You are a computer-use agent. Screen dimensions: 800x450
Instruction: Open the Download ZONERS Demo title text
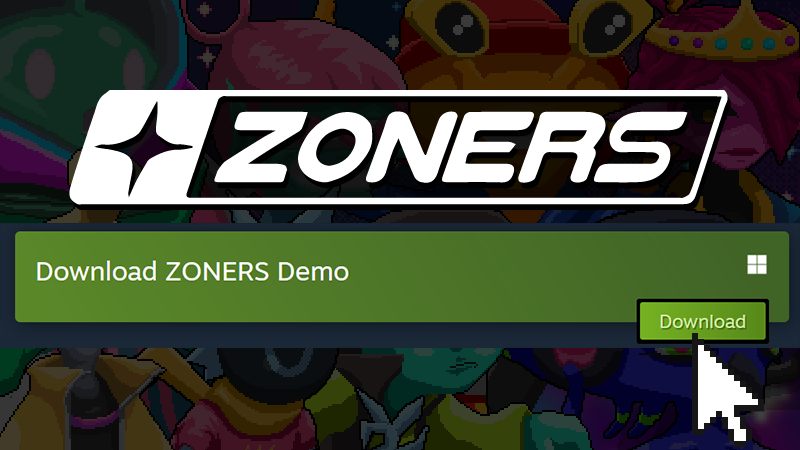click(192, 271)
